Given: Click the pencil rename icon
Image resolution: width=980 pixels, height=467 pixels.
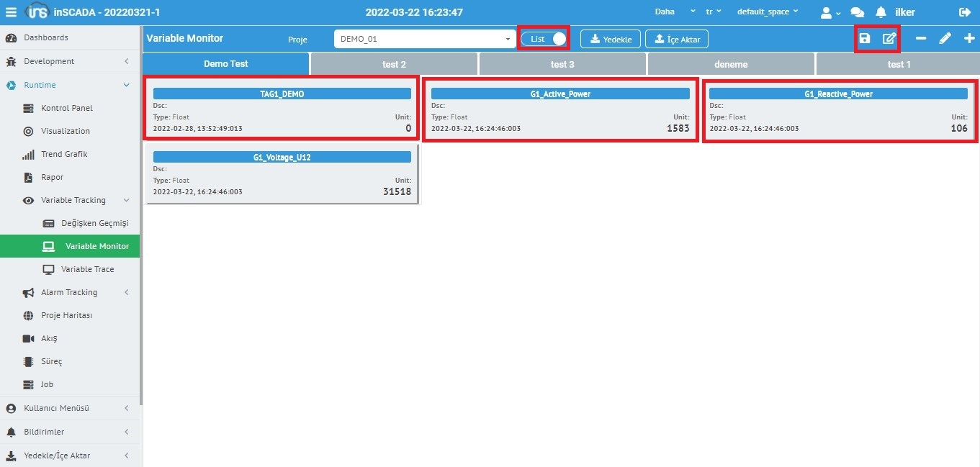Looking at the screenshot, I should pyautogui.click(x=945, y=39).
